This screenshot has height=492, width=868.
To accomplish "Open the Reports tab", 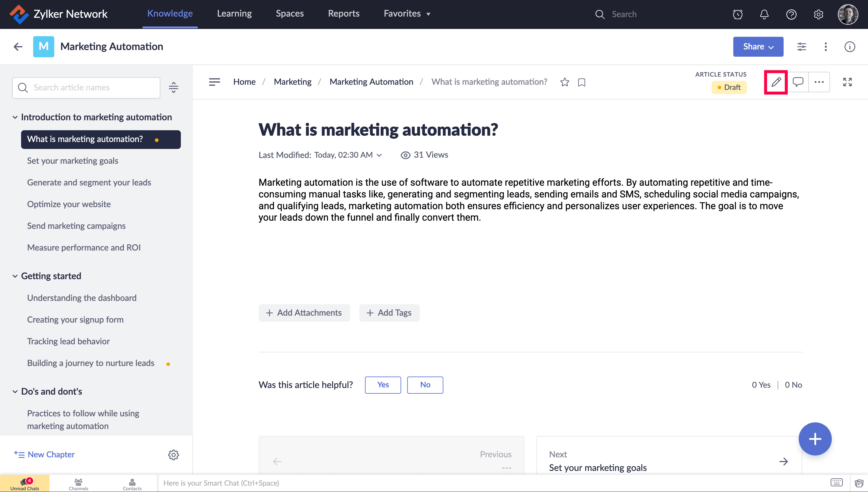I will (344, 14).
